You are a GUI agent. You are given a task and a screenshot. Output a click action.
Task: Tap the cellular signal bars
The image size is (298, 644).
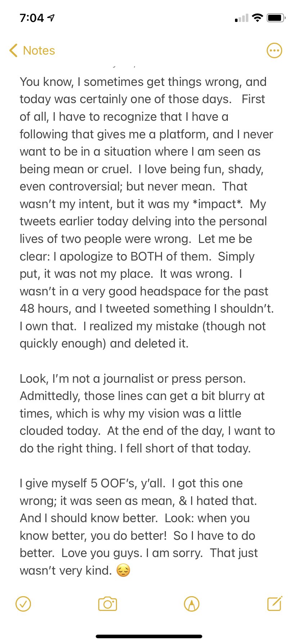click(x=241, y=18)
